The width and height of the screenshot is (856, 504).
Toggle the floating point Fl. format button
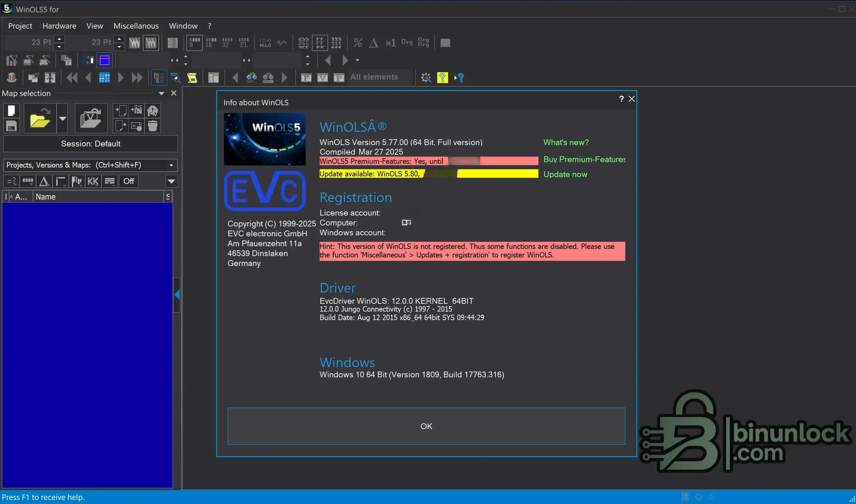(x=244, y=43)
